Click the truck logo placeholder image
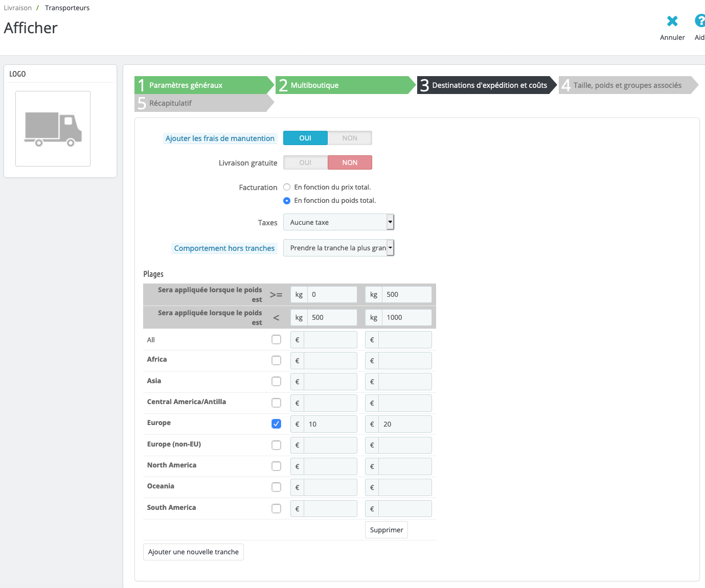The height and width of the screenshot is (588, 705). 53,129
